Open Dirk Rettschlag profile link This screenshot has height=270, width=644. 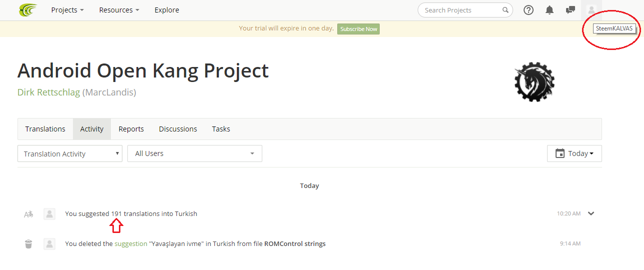(x=48, y=92)
